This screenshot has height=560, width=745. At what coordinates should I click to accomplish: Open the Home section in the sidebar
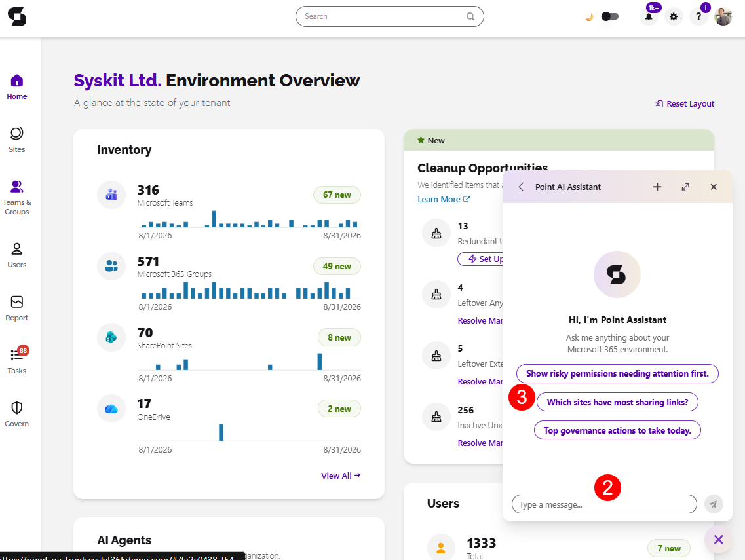(16, 87)
